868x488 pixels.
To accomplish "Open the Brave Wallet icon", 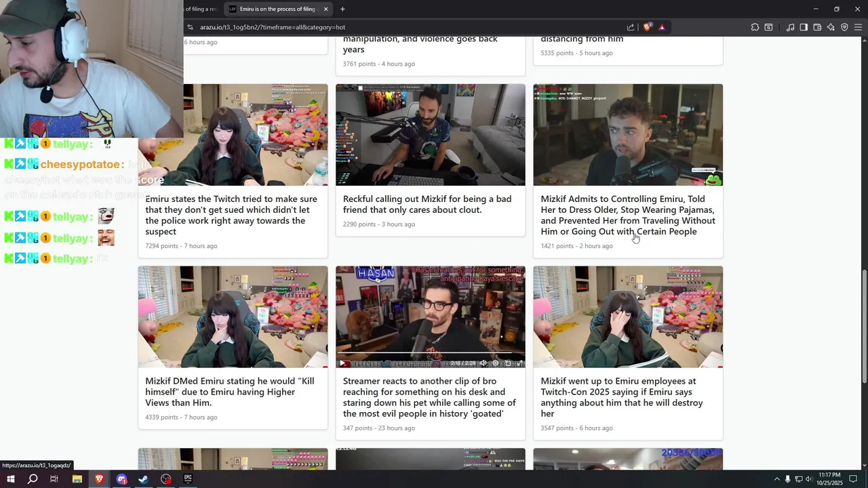I will click(817, 27).
